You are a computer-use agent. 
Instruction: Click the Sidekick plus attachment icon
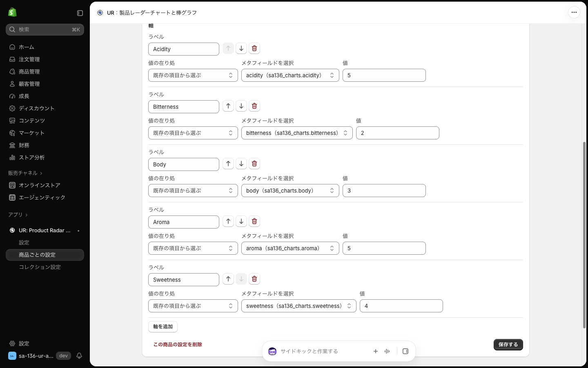coord(376,351)
